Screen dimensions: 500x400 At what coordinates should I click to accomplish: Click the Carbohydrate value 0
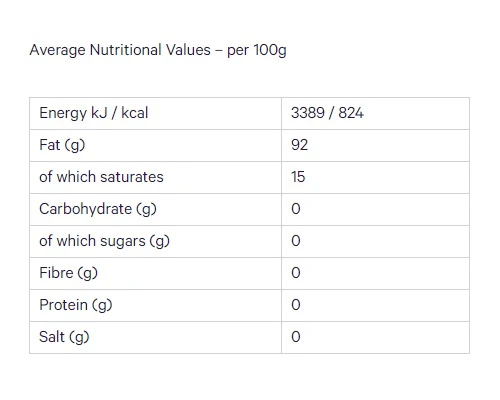pos(296,209)
